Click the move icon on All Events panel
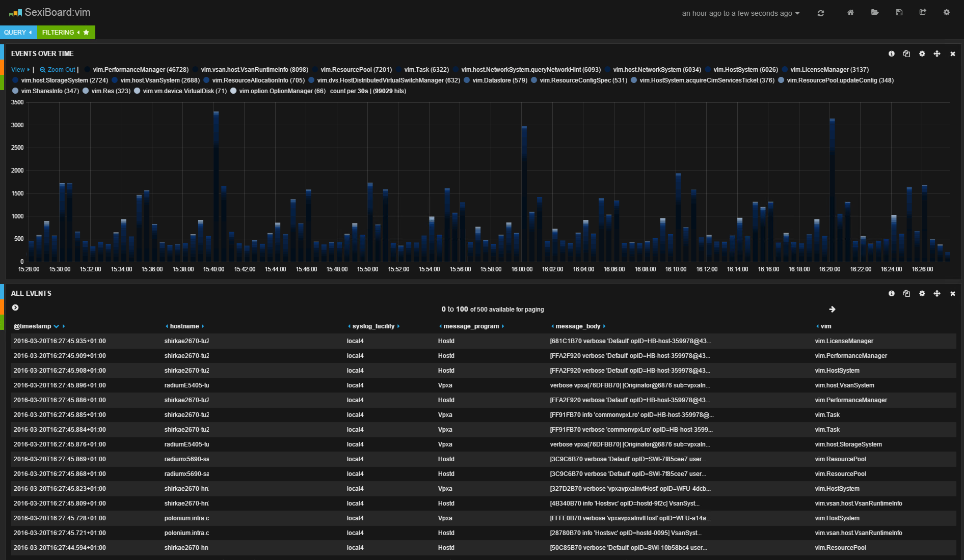Screen dimensions: 964x560 (x=937, y=293)
